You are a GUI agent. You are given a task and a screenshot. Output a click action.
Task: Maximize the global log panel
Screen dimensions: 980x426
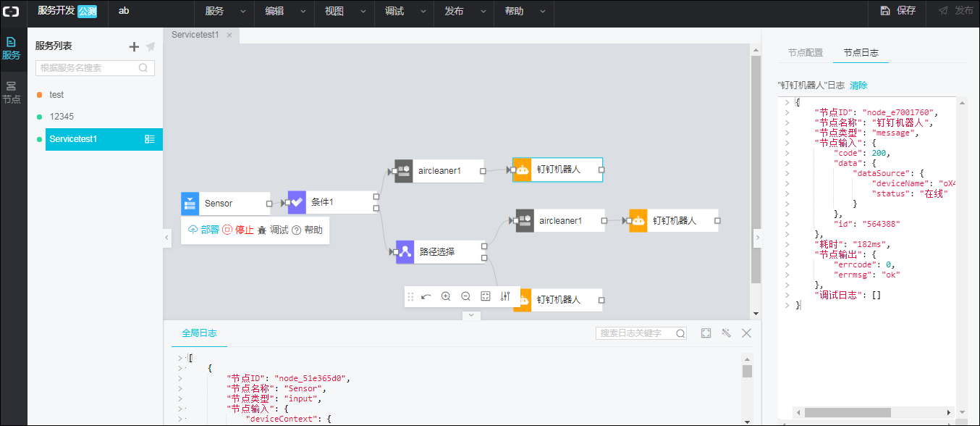pos(706,333)
